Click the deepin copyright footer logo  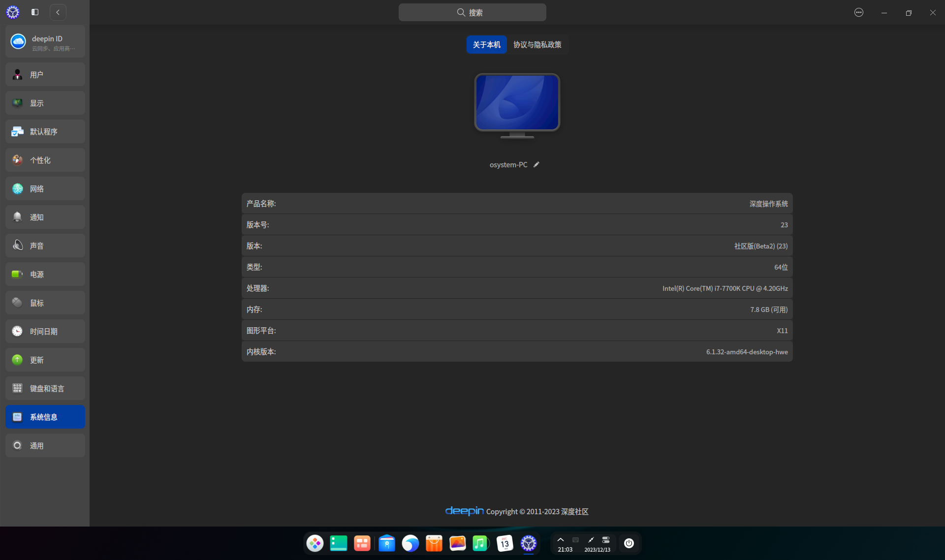[464, 511]
